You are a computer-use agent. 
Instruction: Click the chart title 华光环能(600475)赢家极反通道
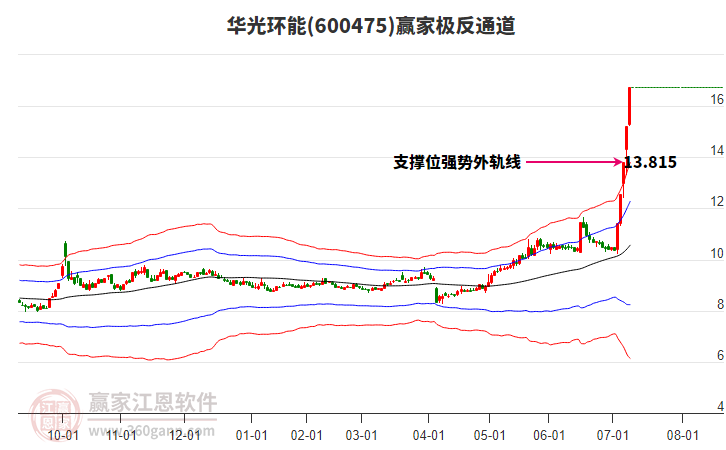pyautogui.click(x=371, y=26)
